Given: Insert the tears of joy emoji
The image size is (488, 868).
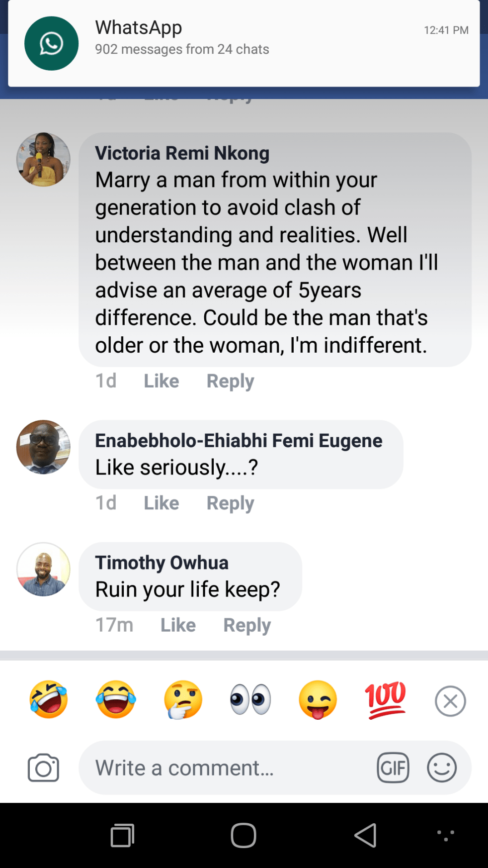Looking at the screenshot, I should click(116, 699).
